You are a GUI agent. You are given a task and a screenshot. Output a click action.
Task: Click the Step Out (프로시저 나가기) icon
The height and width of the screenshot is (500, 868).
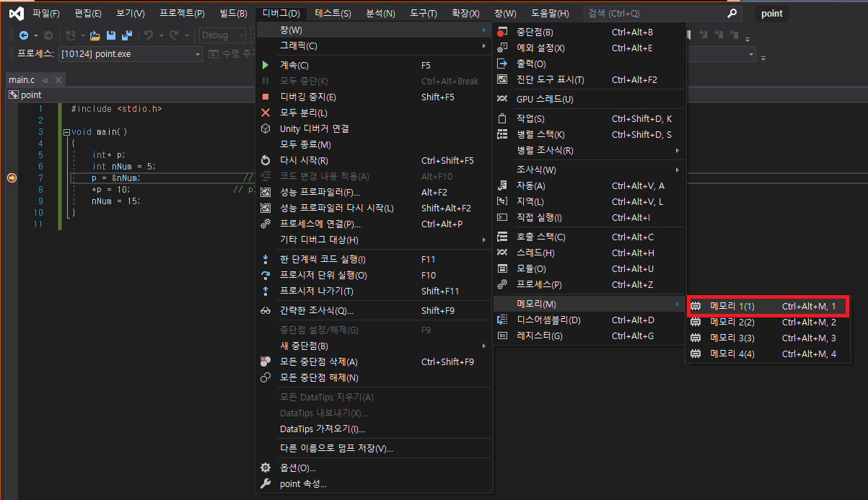(266, 291)
